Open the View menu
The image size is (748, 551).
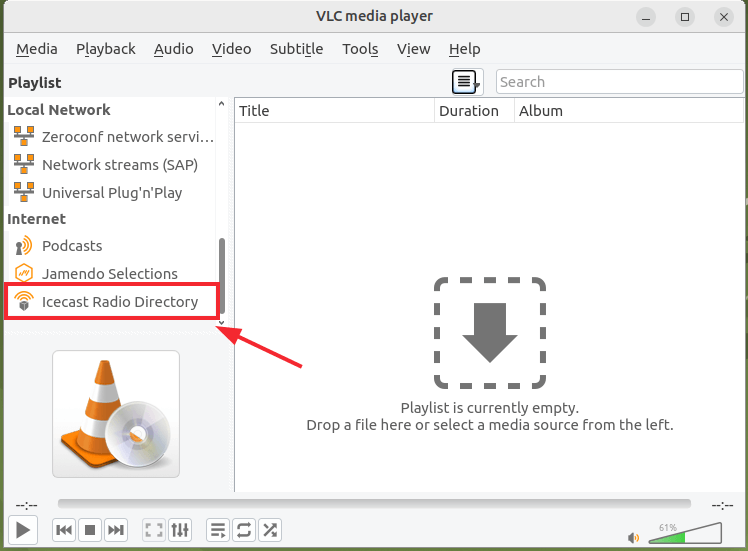pos(414,49)
